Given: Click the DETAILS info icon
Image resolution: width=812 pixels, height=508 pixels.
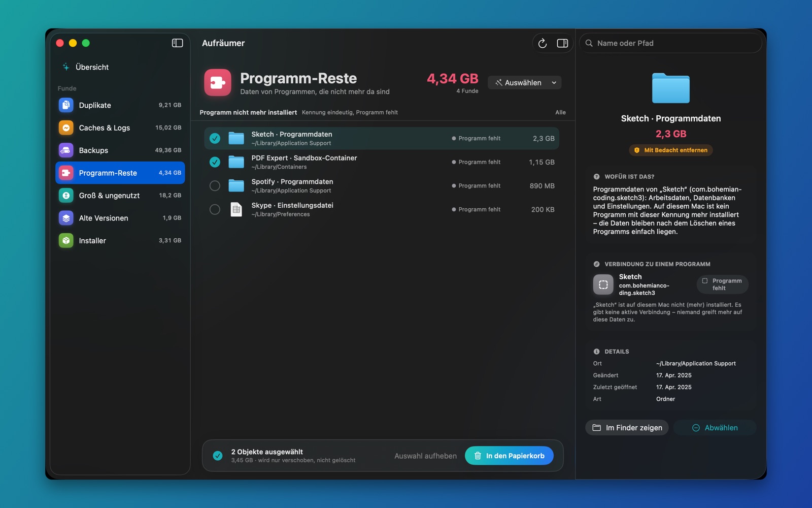Looking at the screenshot, I should coord(597,352).
